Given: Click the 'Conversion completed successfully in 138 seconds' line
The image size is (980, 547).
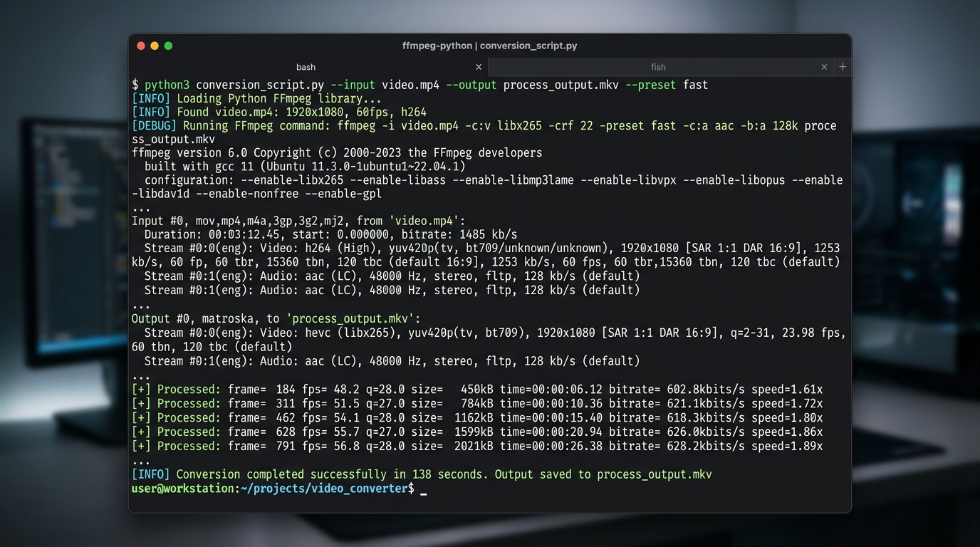Looking at the screenshot, I should point(422,474).
